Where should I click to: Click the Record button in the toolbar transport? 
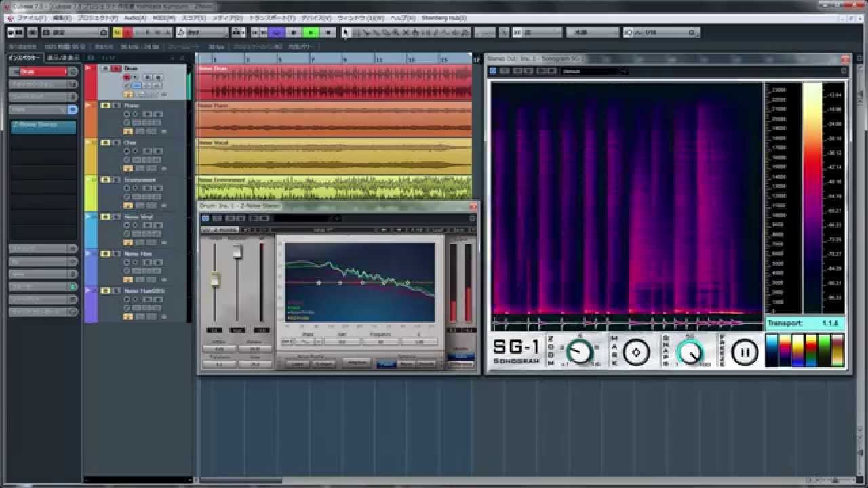[x=328, y=32]
